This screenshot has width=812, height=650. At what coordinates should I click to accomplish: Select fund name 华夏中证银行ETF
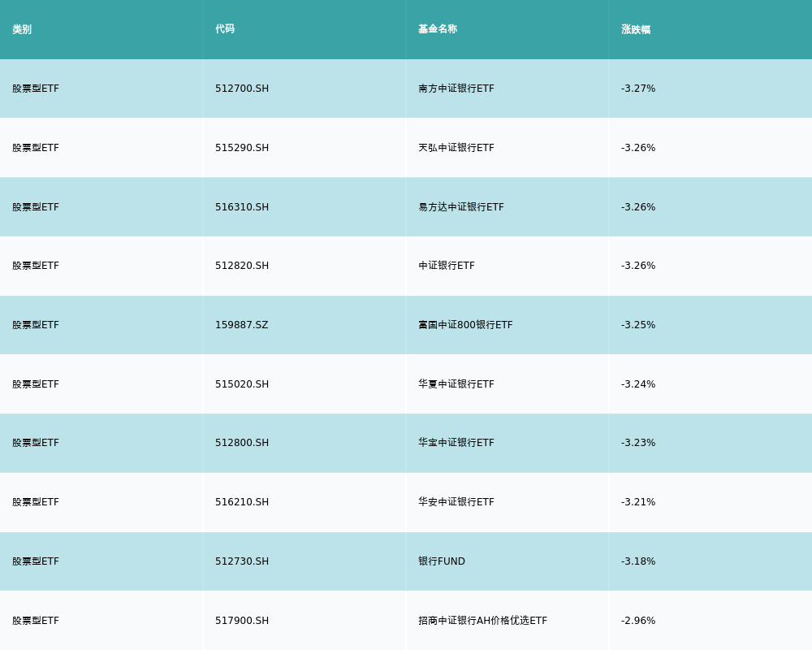point(456,384)
